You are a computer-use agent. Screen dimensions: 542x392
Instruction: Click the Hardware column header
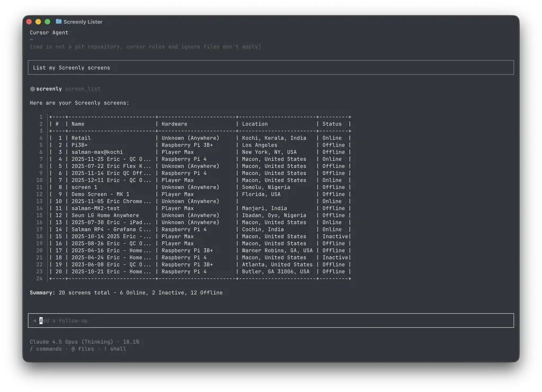174,124
